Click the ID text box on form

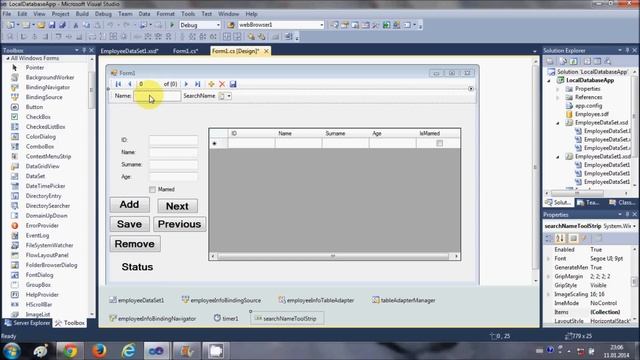tap(173, 140)
